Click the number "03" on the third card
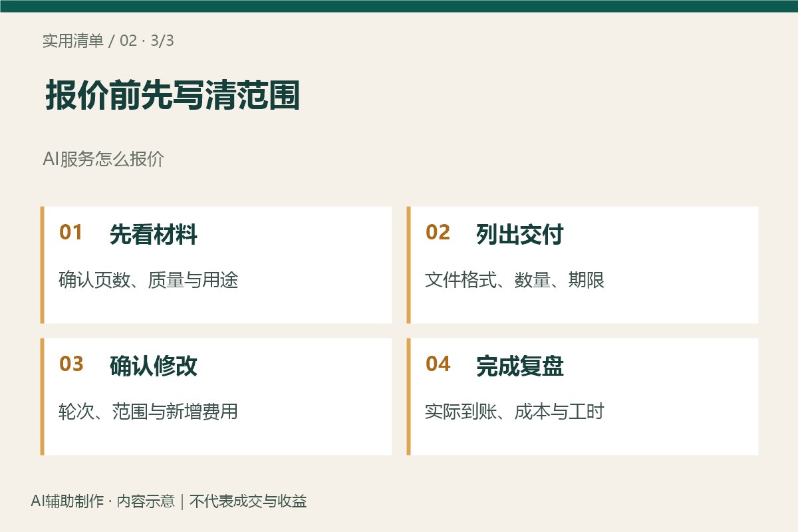The width and height of the screenshot is (798, 532). coord(71,364)
